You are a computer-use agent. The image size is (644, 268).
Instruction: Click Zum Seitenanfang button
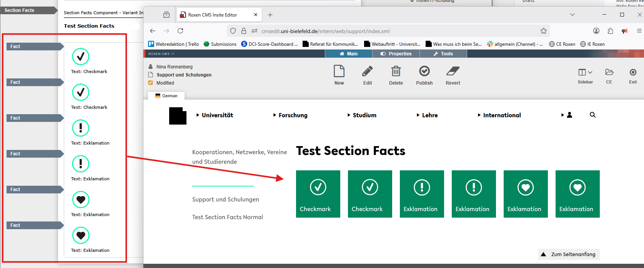click(x=569, y=254)
